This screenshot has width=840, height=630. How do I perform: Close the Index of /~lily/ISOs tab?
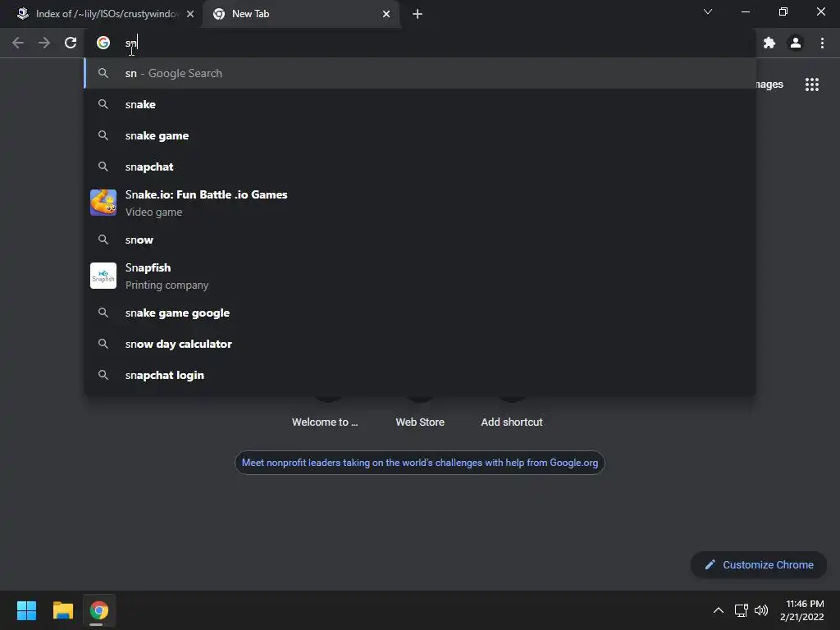point(190,14)
